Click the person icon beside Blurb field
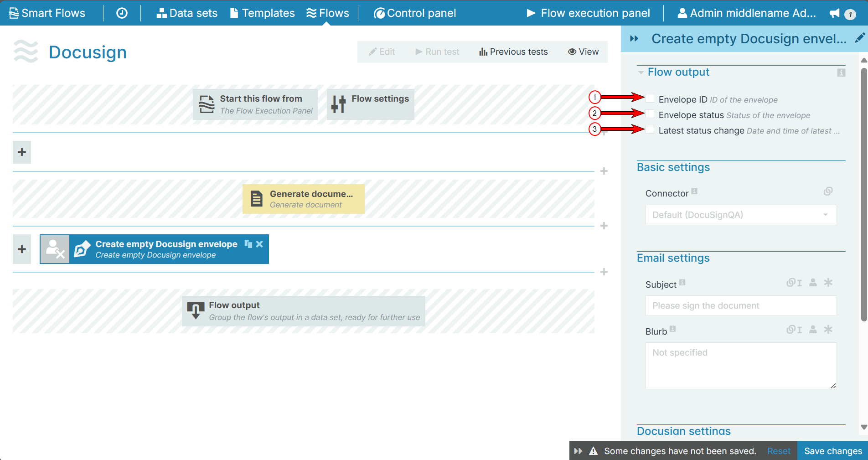 813,330
